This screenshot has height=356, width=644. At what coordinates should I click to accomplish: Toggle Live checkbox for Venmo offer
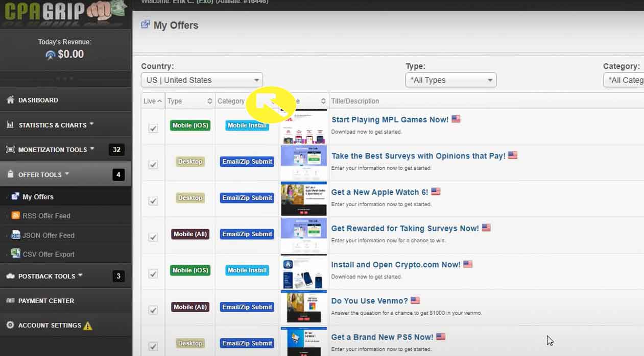(153, 310)
